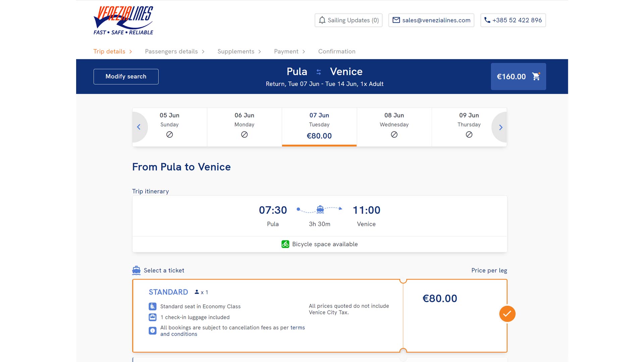Click the Modify search button
The height and width of the screenshot is (362, 644).
click(126, 76)
